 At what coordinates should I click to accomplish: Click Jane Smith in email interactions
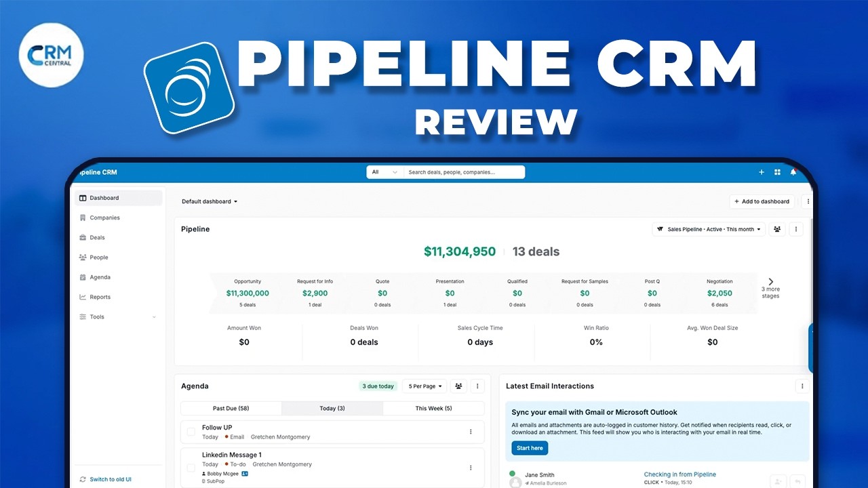(540, 475)
